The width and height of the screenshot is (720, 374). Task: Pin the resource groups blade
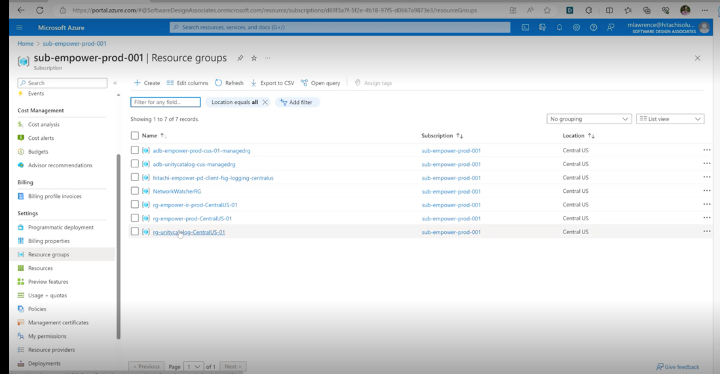point(240,58)
